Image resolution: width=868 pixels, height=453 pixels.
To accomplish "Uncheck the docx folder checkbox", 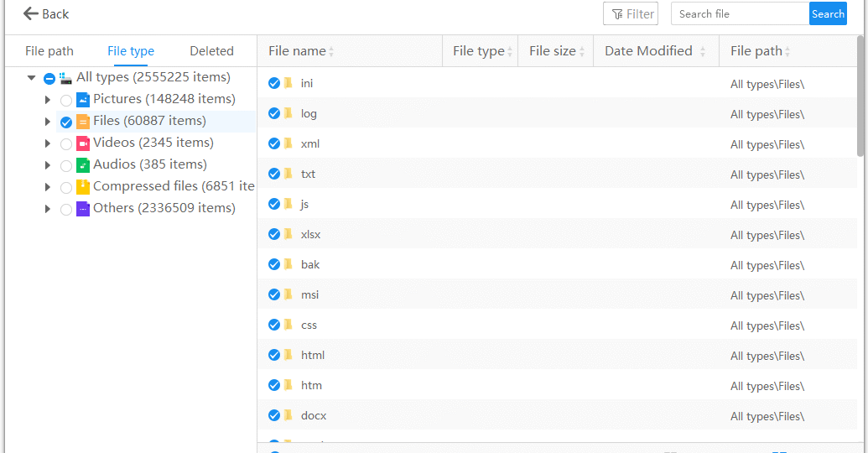I will point(274,415).
